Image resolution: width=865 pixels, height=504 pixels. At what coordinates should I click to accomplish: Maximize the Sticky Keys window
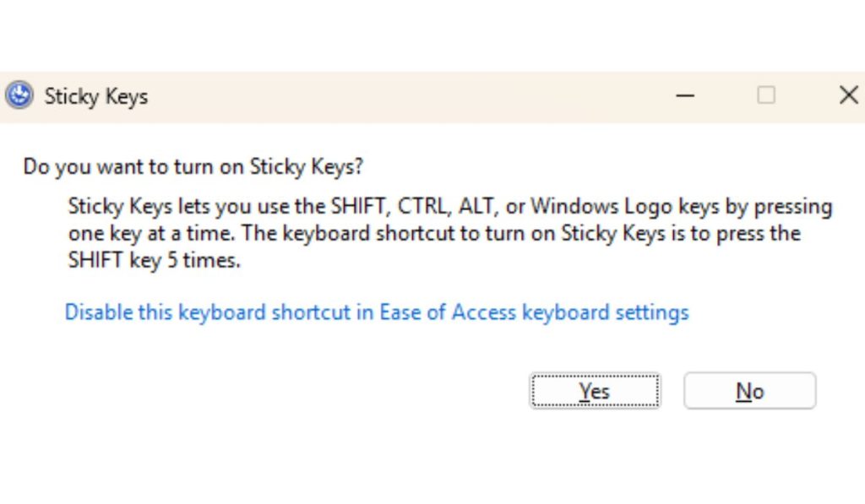pos(765,95)
